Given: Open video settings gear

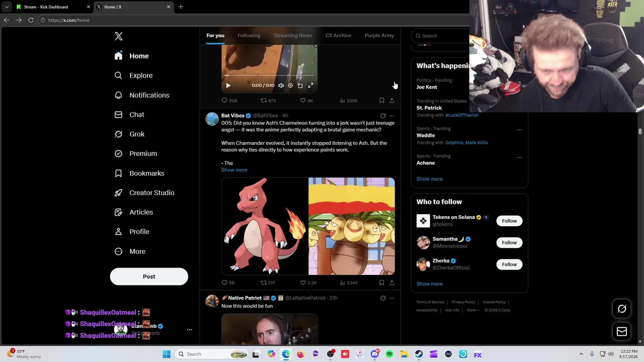Looking at the screenshot, I should 290,85.
